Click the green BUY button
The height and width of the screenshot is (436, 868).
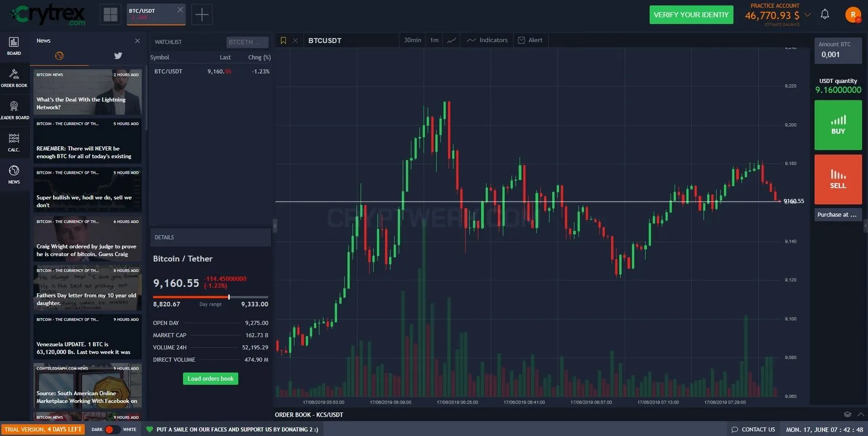pos(838,125)
